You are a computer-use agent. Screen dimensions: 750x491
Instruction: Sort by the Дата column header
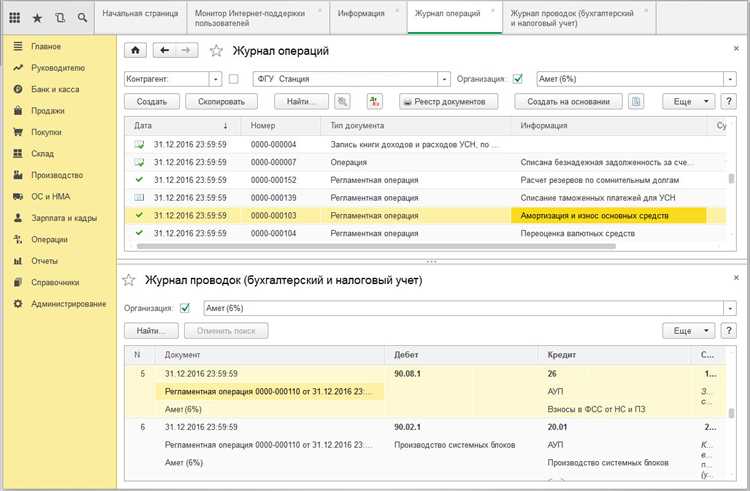click(182, 126)
